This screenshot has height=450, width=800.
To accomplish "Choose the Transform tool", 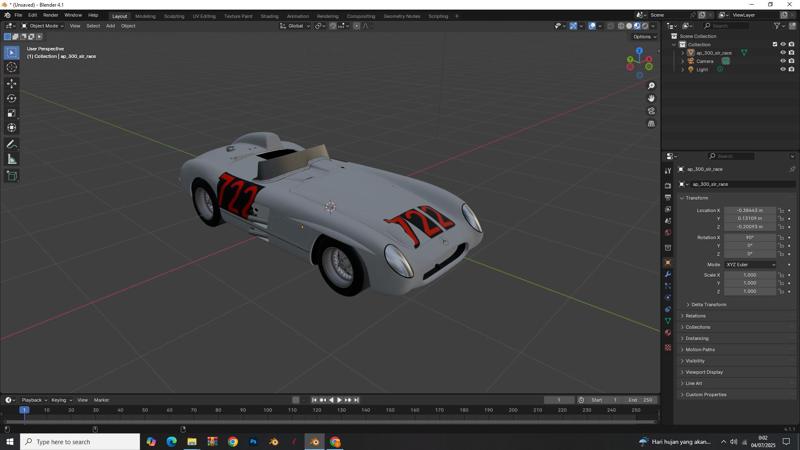I will pos(11,128).
